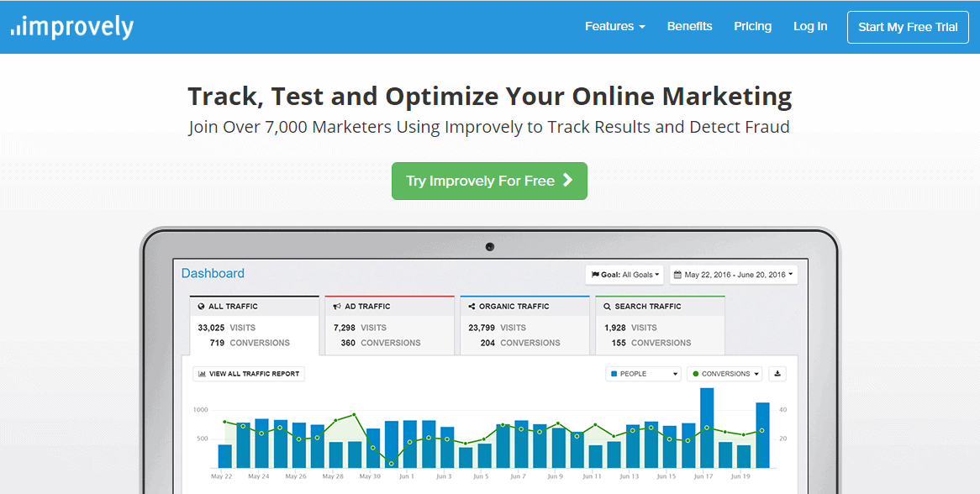This screenshot has width=980, height=494.
Task: Open the date range picker dropdown
Action: pyautogui.click(x=734, y=275)
